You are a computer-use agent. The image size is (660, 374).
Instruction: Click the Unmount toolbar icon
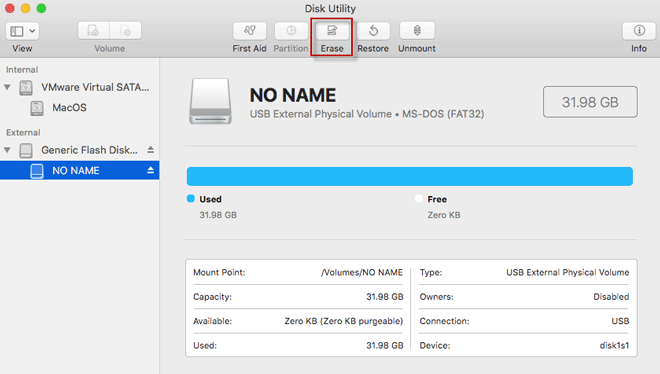tap(417, 31)
